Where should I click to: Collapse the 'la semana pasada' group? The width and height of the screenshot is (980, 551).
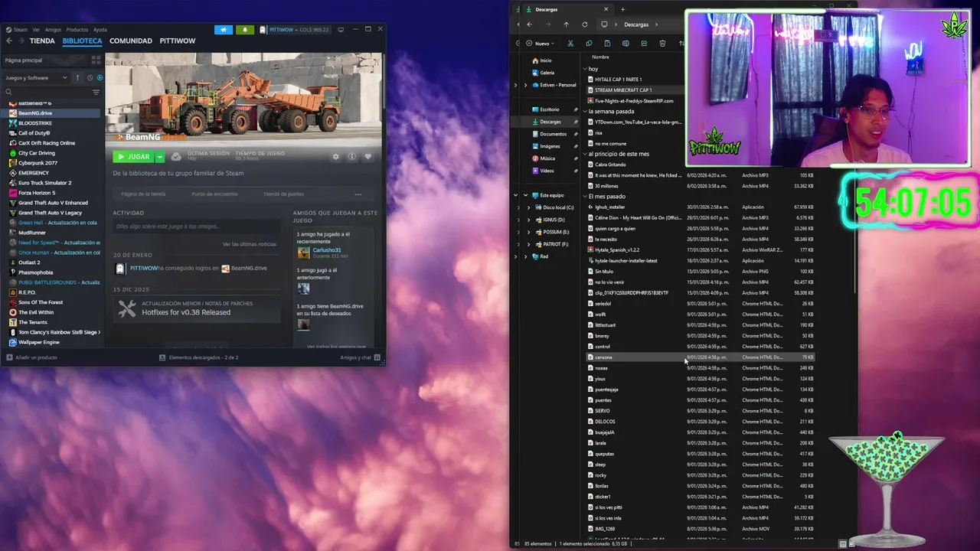(x=584, y=111)
